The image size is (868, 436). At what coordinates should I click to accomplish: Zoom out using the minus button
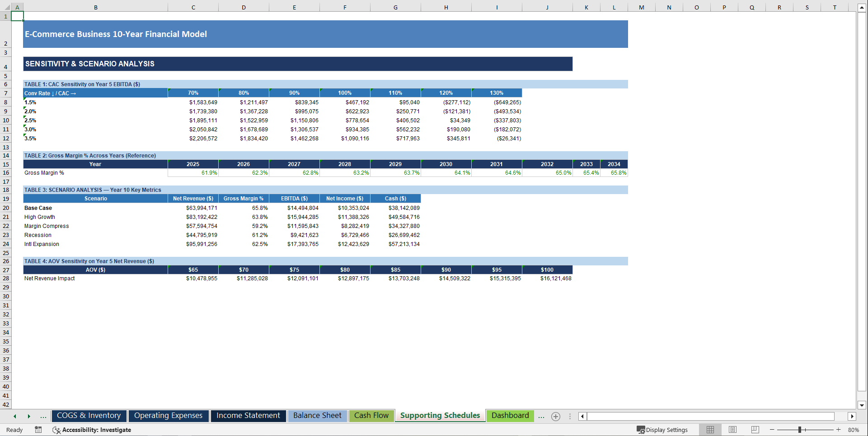[x=772, y=430]
